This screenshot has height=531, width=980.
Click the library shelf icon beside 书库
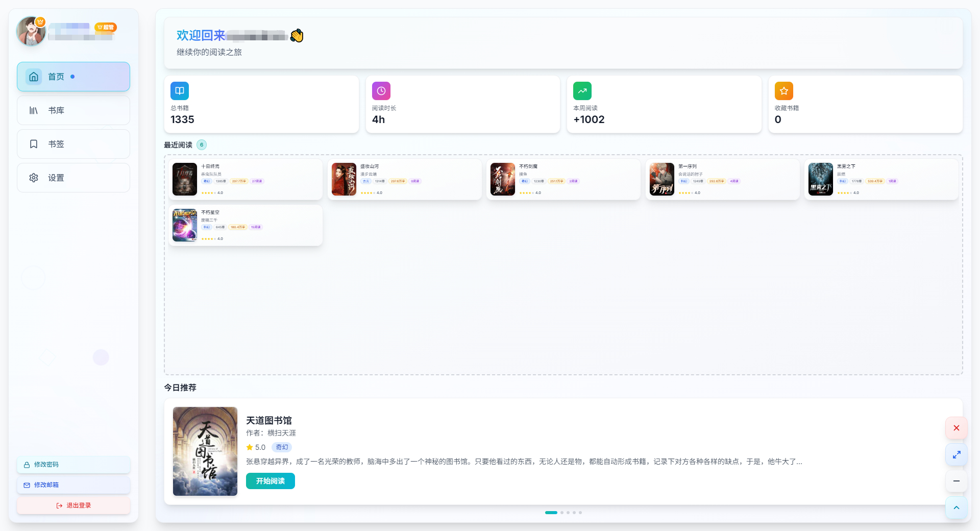tap(34, 110)
